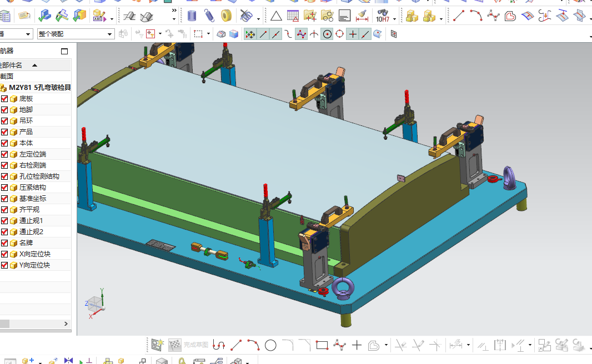Toggle the midpoint snap option
The image size is (592, 364).
[x=276, y=34]
